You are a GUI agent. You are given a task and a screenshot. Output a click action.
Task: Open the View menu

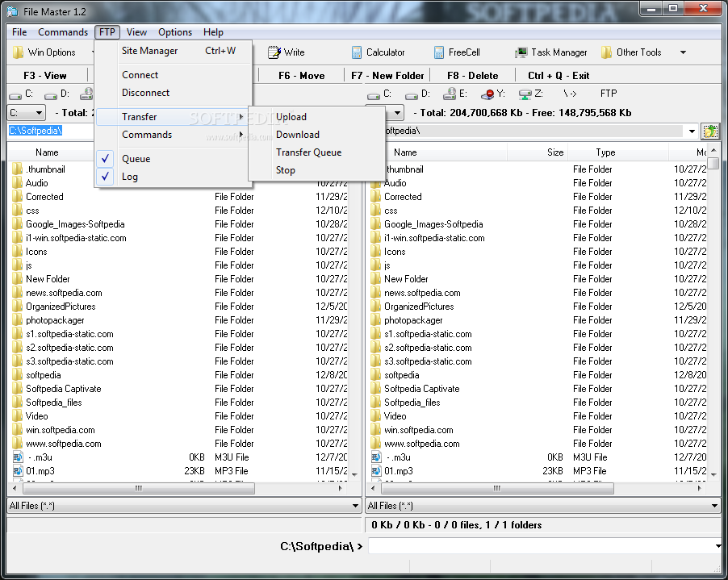point(136,32)
